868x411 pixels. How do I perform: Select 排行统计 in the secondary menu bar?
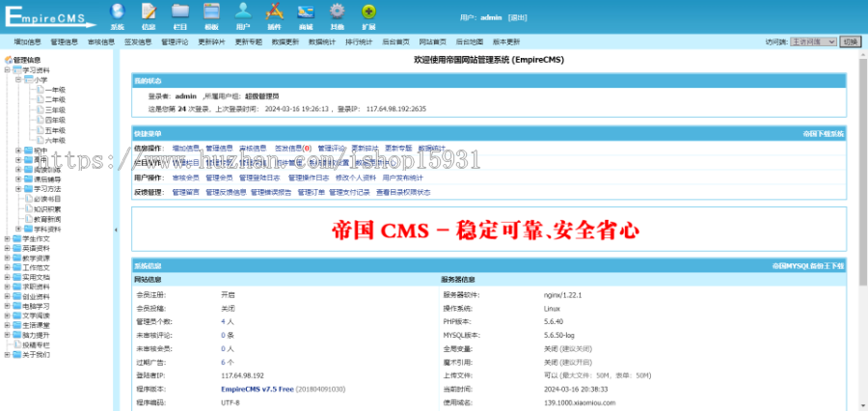[x=359, y=41]
